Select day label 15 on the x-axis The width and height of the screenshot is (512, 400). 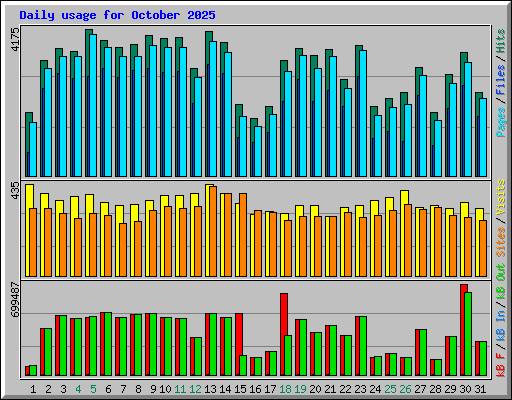240,389
